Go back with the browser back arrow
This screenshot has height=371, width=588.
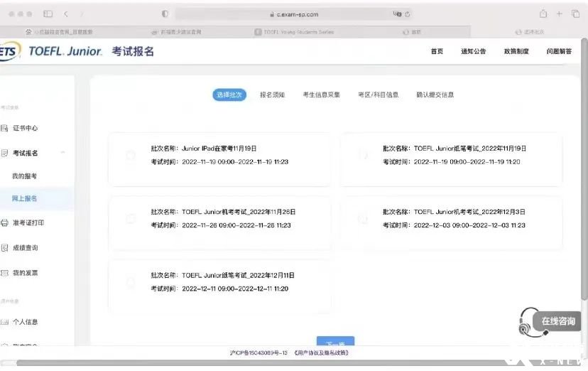pos(66,14)
